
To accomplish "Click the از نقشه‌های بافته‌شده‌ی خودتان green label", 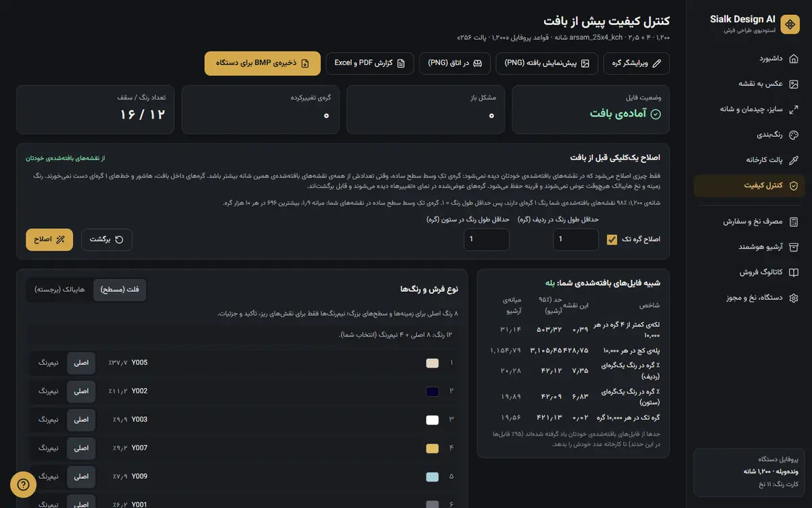I will [64, 158].
